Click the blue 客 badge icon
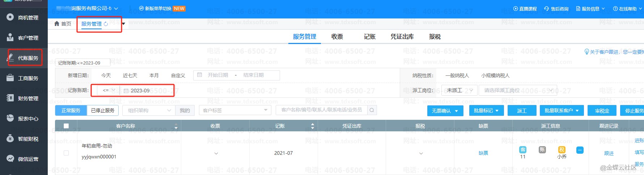This screenshot has height=175, width=644. (522, 150)
